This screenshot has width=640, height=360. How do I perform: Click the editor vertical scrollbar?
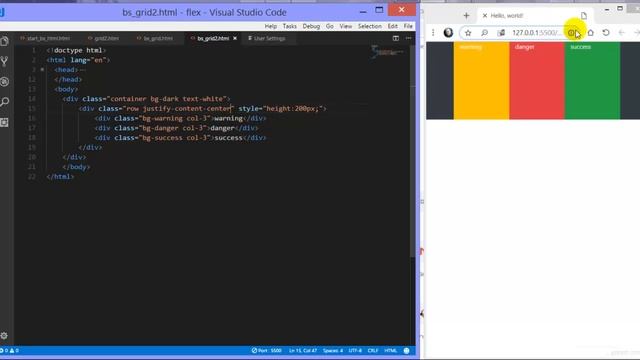coord(412,151)
